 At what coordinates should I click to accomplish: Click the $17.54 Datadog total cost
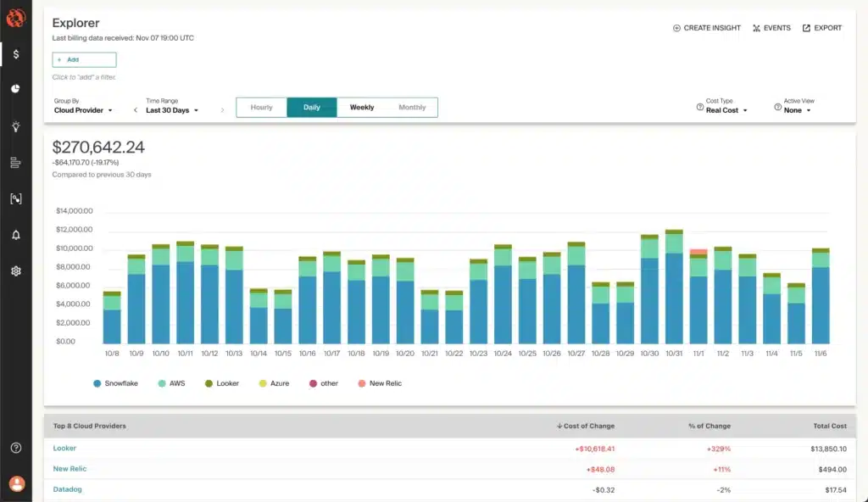[x=836, y=490]
